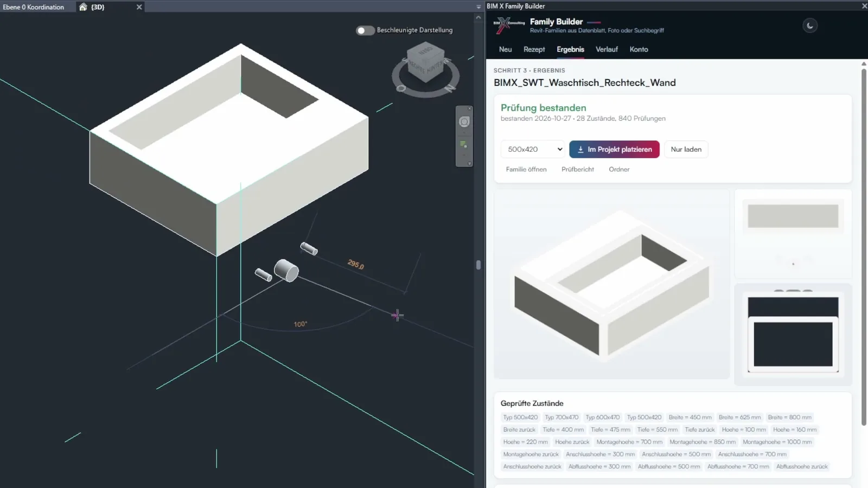Click the home icon on {3D} tab

point(83,7)
